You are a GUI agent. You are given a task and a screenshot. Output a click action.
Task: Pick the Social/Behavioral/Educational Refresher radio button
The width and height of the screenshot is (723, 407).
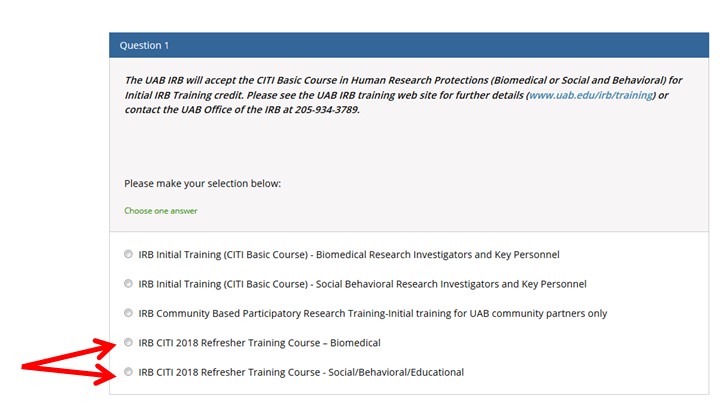[x=128, y=373]
